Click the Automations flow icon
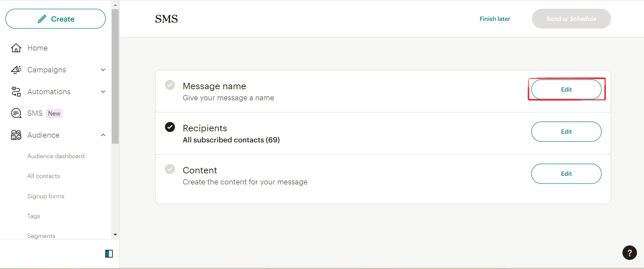This screenshot has height=269, width=644. pos(16,92)
